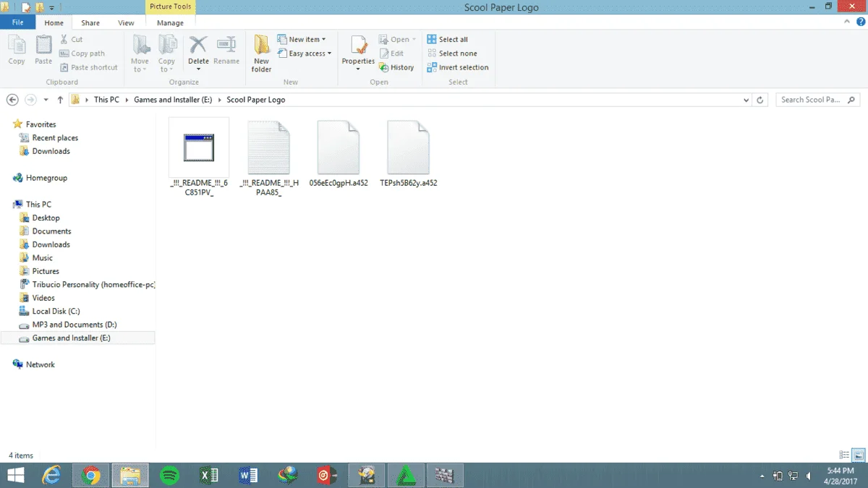The image size is (868, 488).
Task: Switch to large icons view
Action: (x=859, y=455)
